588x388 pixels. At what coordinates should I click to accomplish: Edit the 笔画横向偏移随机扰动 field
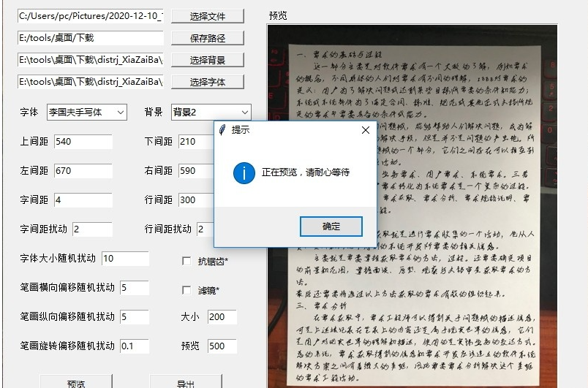tap(135, 287)
